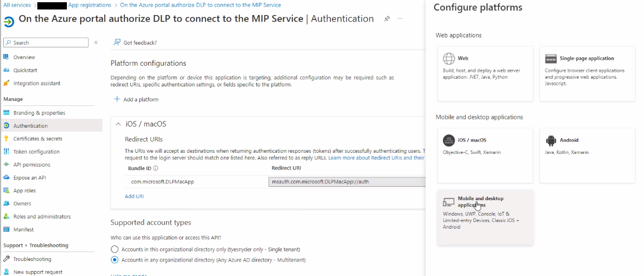
Task: Click the Troubleshooting wrench icon
Action: [x=6, y=259]
